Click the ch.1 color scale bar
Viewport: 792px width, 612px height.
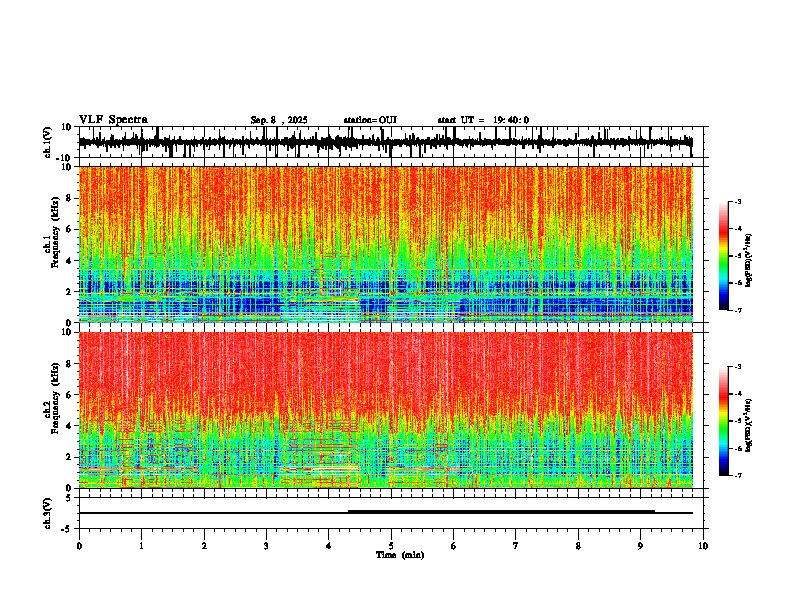tap(724, 256)
